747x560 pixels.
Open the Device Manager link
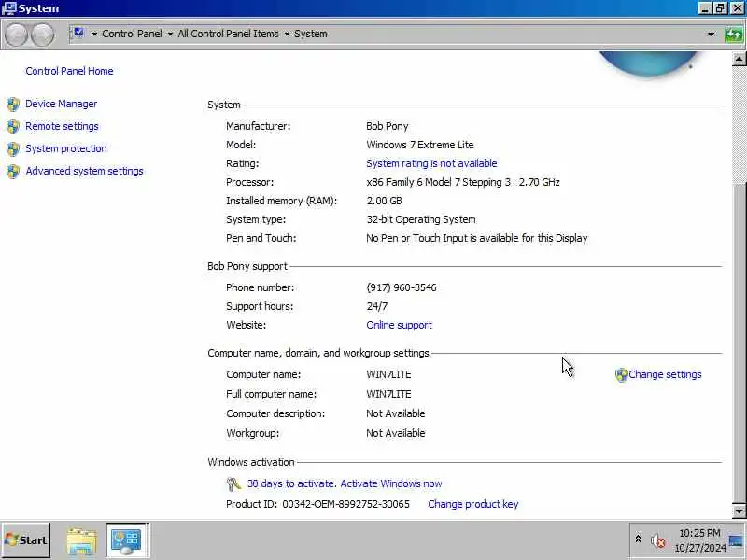click(61, 104)
